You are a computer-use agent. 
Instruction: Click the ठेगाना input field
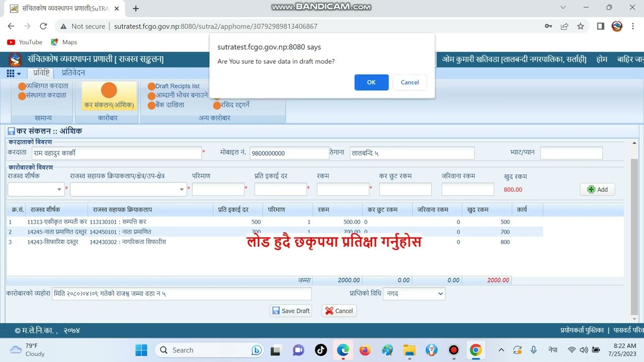(x=412, y=153)
